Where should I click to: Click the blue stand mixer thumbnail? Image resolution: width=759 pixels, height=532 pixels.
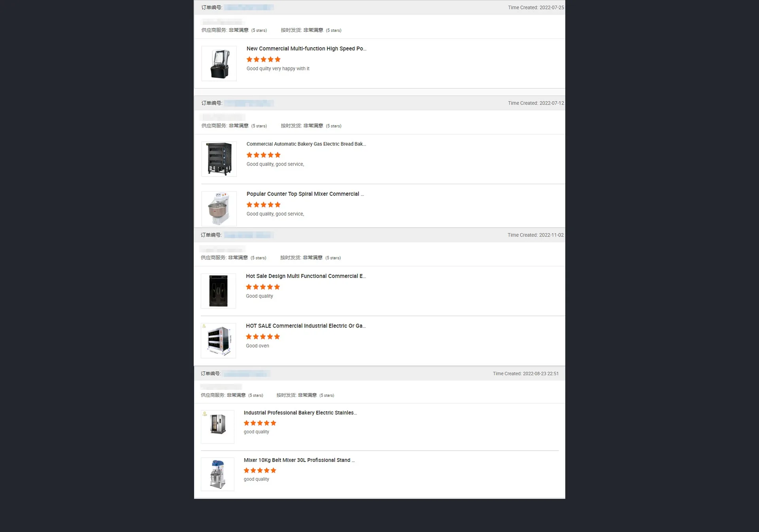pyautogui.click(x=217, y=474)
